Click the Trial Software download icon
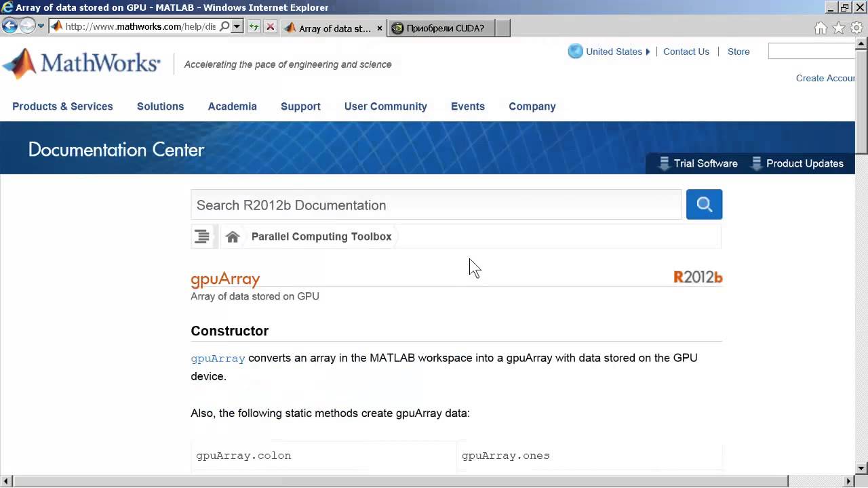This screenshot has width=868, height=488. [x=665, y=163]
